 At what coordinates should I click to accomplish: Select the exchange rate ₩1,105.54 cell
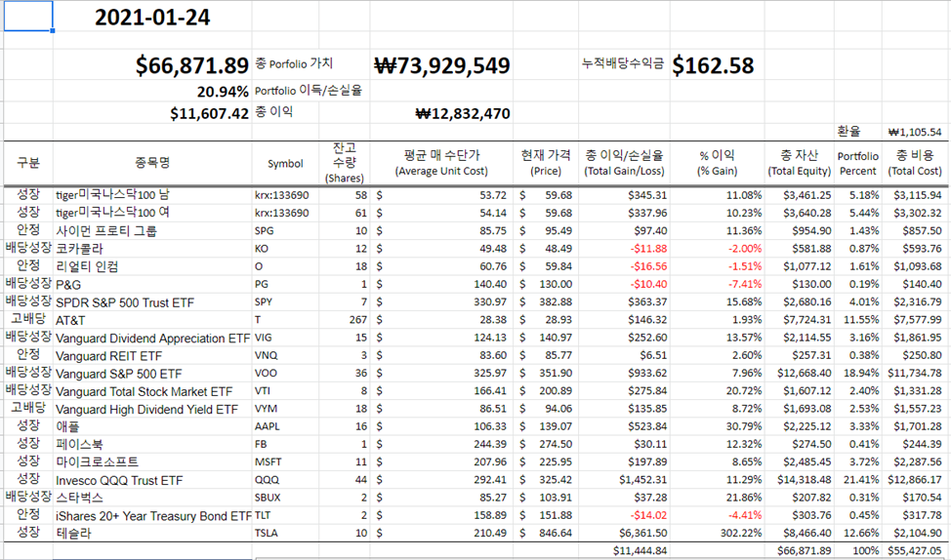[915, 132]
